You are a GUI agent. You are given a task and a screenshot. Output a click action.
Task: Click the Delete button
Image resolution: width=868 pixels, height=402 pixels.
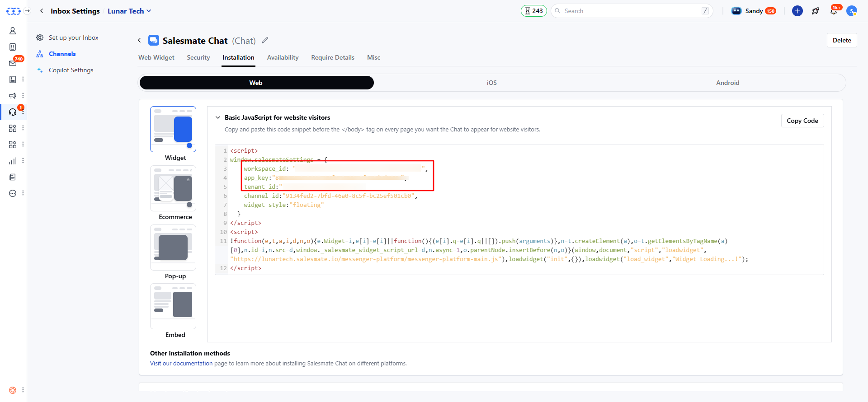tap(842, 40)
